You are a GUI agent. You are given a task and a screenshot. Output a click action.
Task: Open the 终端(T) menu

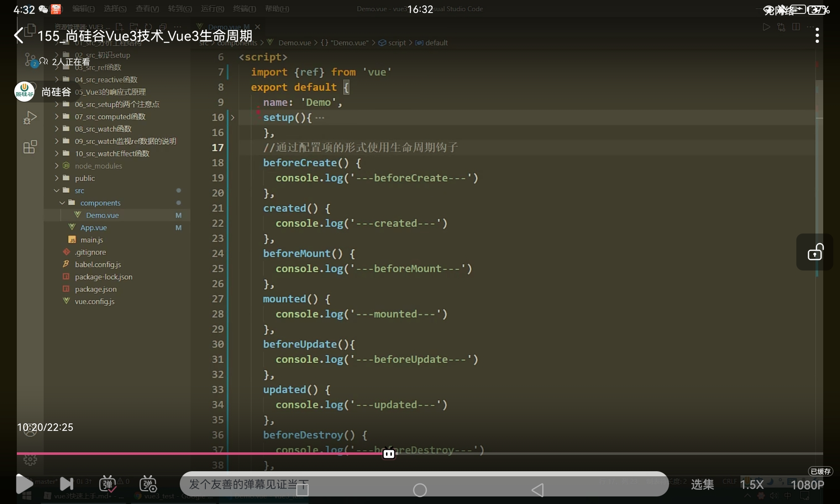(x=244, y=8)
